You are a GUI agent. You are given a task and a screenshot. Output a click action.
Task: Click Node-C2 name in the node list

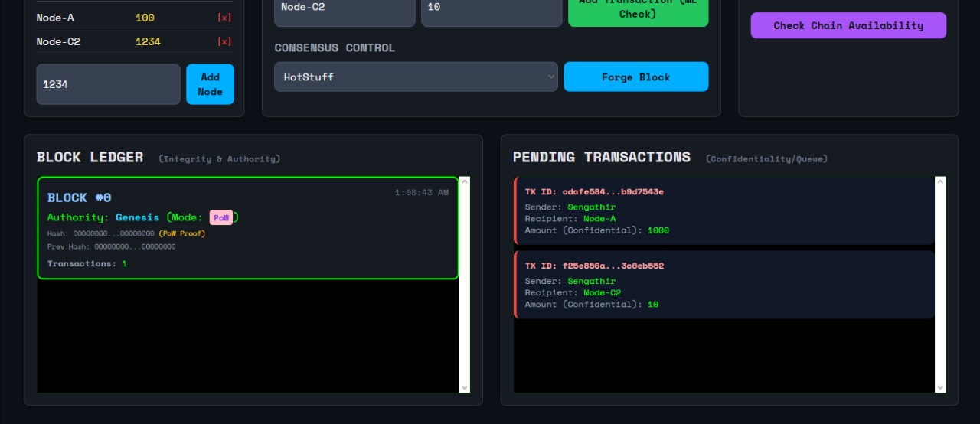[58, 42]
